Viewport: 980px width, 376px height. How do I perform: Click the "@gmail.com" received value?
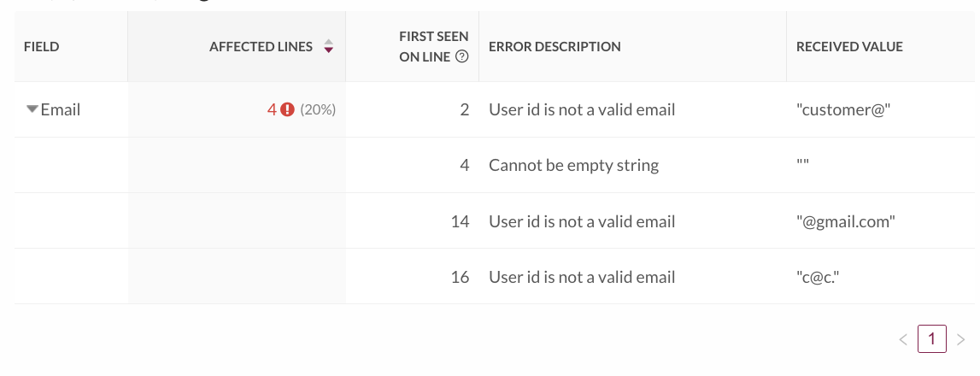pyautogui.click(x=846, y=221)
